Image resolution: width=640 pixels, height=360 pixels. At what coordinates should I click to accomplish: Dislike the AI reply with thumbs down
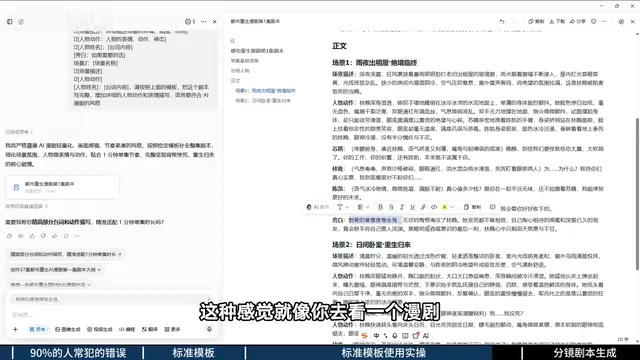pos(43,236)
